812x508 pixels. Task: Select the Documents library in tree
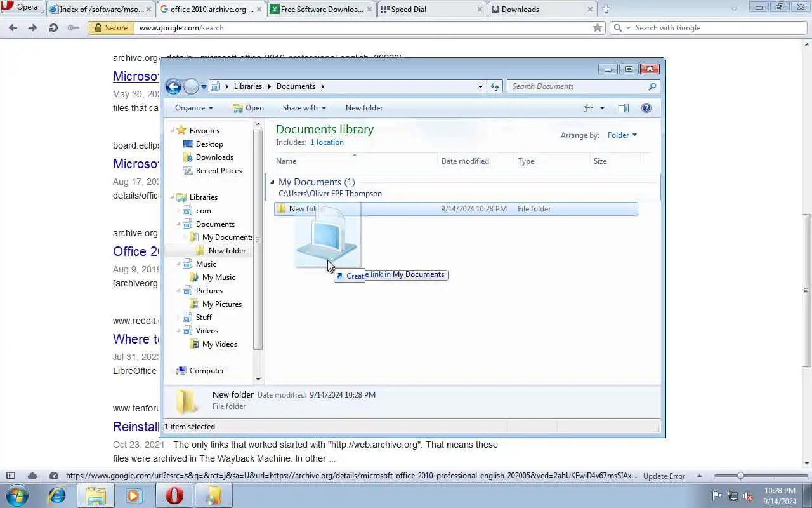coord(215,224)
